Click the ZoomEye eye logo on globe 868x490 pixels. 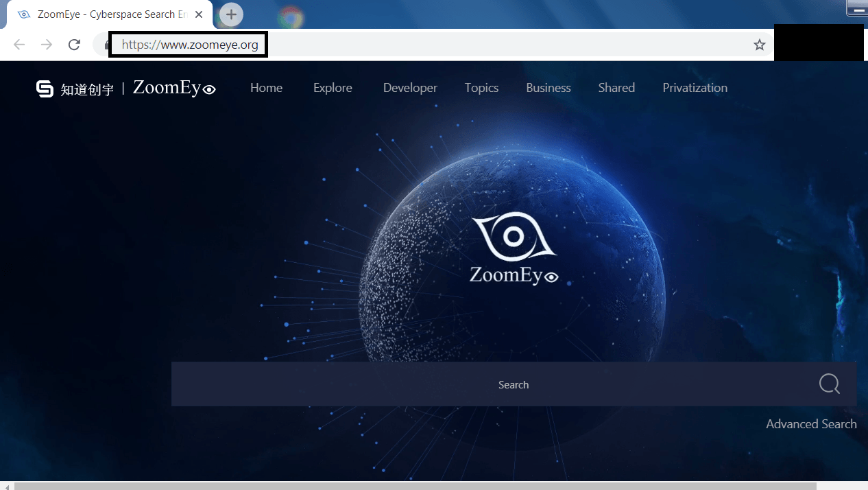(514, 237)
